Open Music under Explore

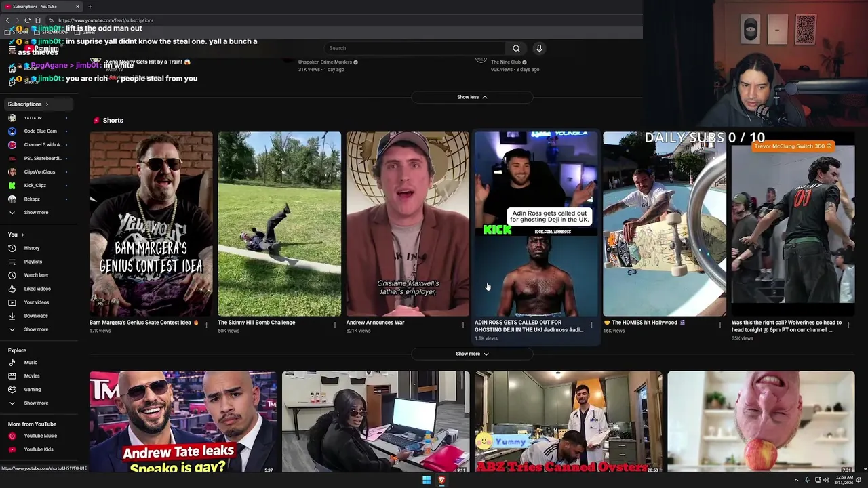pyautogui.click(x=31, y=363)
